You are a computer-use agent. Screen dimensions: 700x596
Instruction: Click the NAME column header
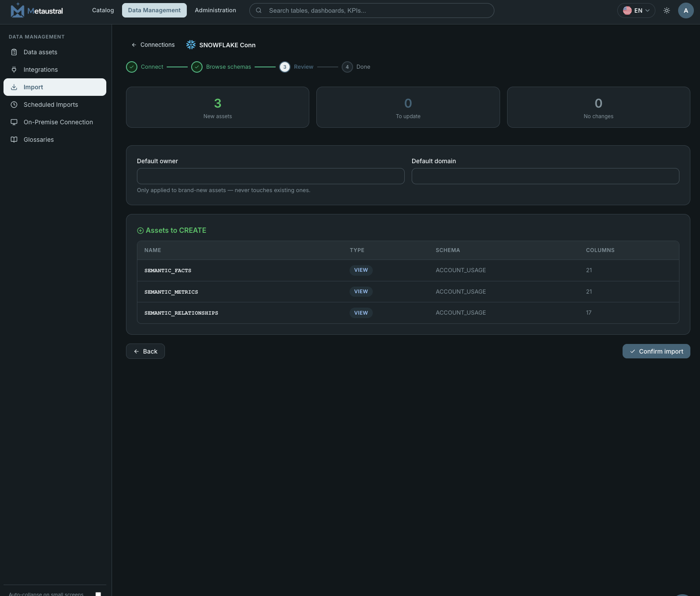tap(153, 250)
